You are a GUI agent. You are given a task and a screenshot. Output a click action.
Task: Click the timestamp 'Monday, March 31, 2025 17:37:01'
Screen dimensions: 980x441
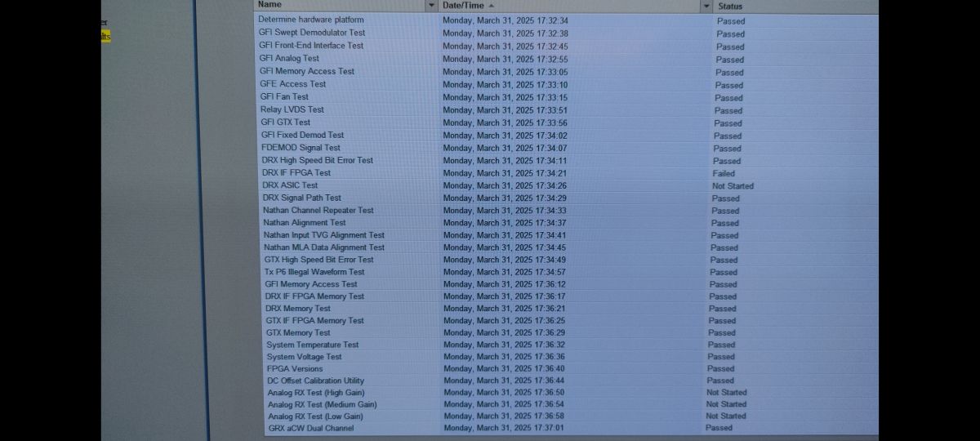pyautogui.click(x=504, y=428)
